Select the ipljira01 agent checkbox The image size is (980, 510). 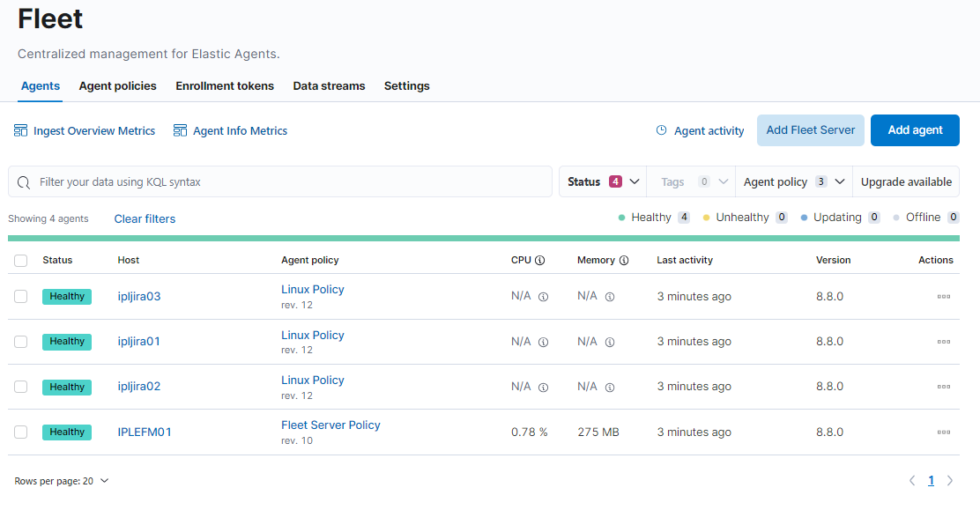[x=20, y=341]
